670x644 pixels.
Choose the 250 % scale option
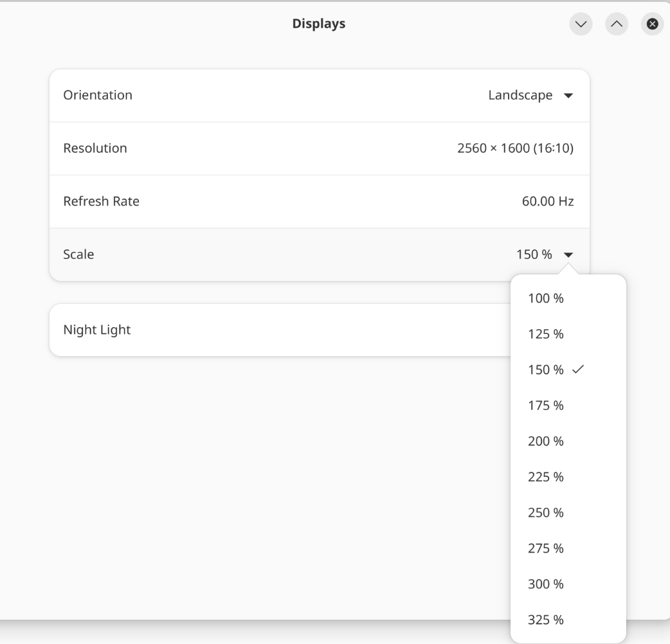pyautogui.click(x=545, y=513)
